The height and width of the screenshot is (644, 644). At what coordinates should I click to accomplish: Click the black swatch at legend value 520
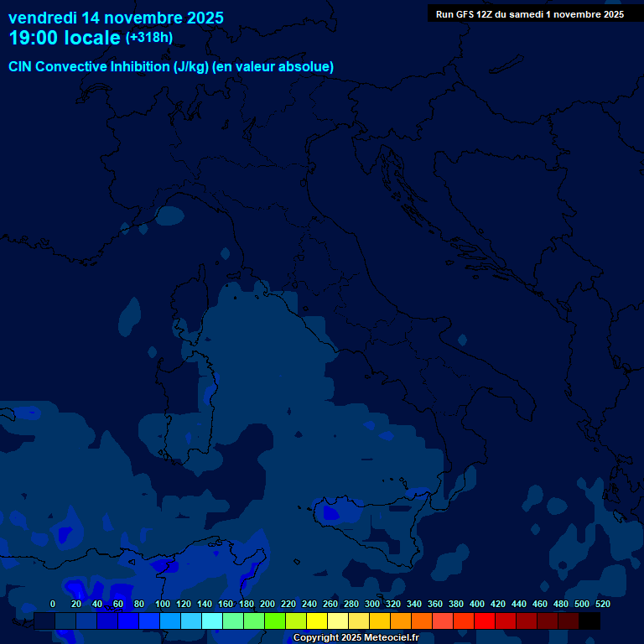(589, 621)
